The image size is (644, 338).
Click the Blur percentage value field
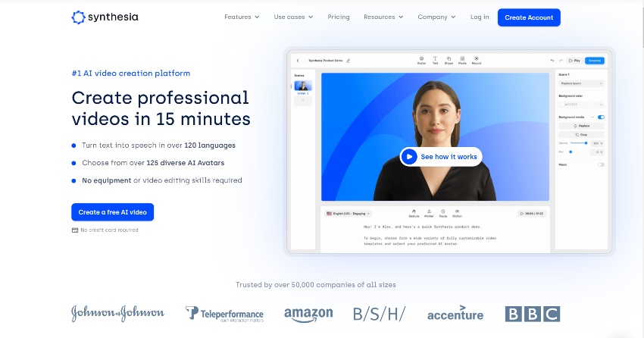597,152
